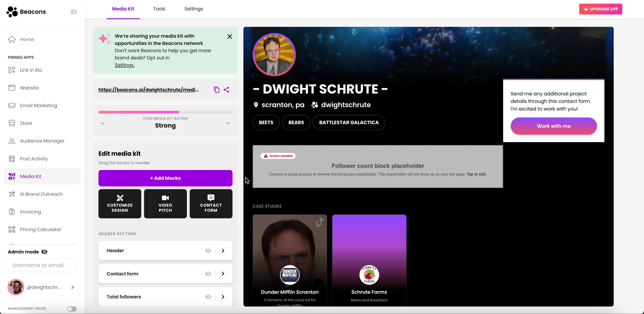This screenshot has width=644, height=314.
Task: Click the Customize Design tile
Action: (x=120, y=204)
